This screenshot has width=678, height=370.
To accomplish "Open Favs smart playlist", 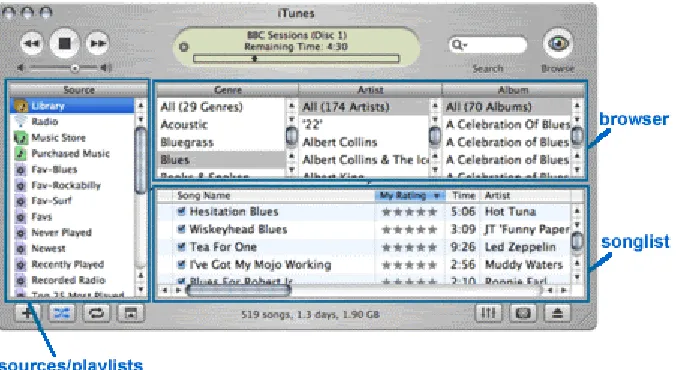I will (72, 217).
